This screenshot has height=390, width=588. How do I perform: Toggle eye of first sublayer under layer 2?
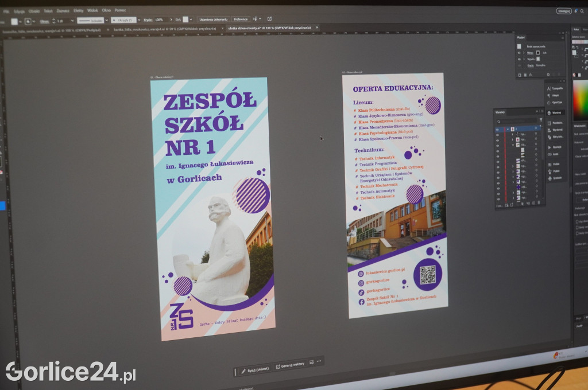pos(497,135)
